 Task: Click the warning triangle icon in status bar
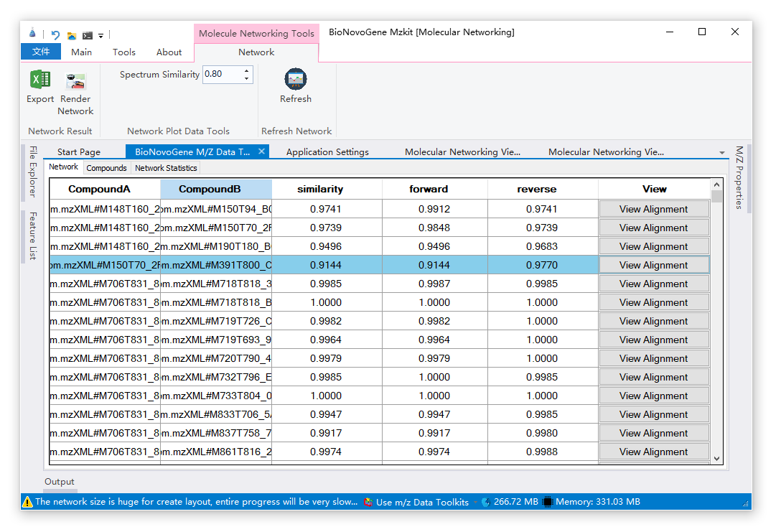[28, 502]
